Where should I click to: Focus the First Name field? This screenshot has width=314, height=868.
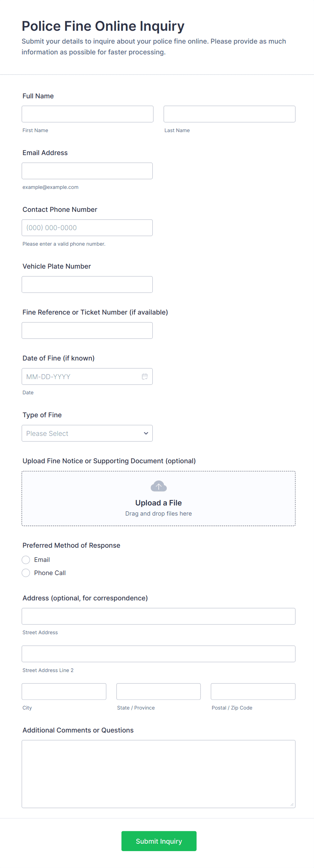click(87, 114)
